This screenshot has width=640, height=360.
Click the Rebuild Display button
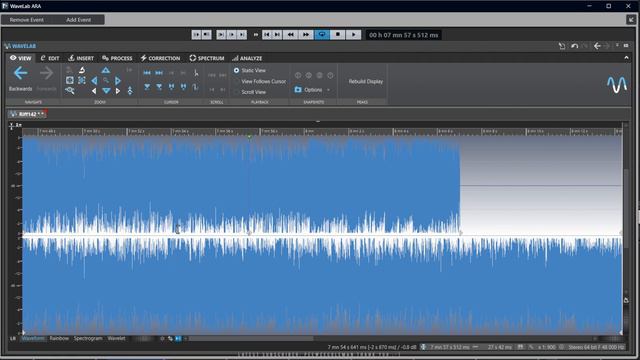(366, 81)
